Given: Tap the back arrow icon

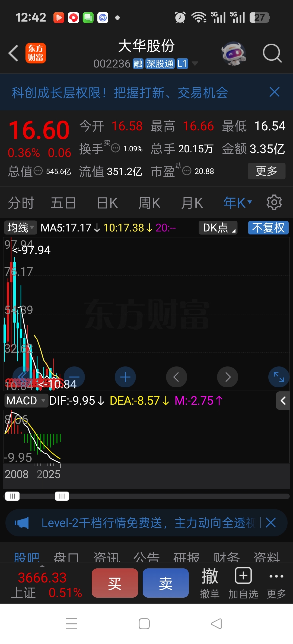Looking at the screenshot, I should point(13,53).
